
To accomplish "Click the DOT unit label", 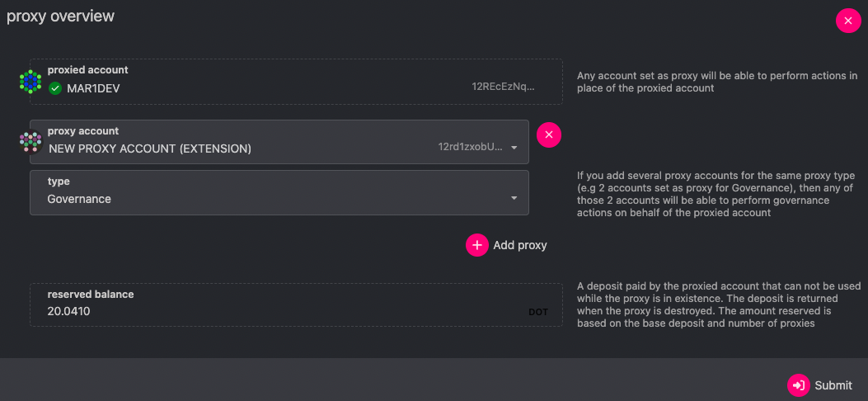I will click(x=537, y=313).
